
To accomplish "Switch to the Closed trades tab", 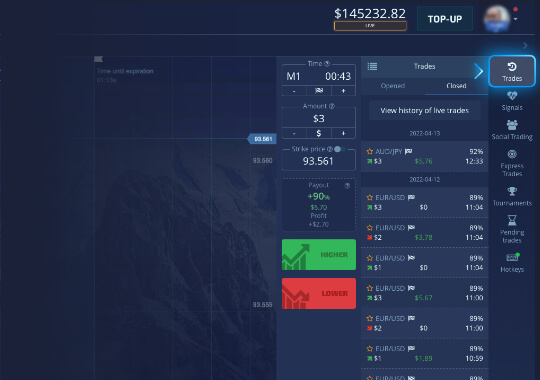I will click(x=456, y=86).
